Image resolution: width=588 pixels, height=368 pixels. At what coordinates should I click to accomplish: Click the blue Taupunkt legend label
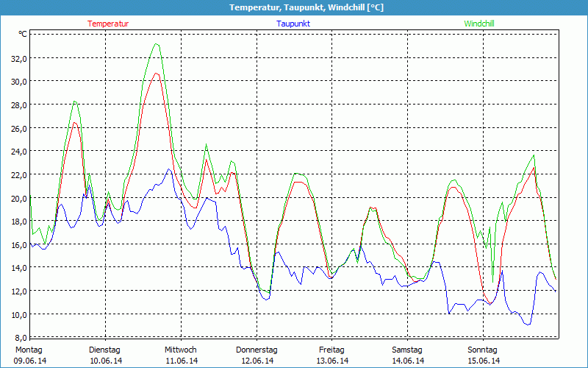293,24
